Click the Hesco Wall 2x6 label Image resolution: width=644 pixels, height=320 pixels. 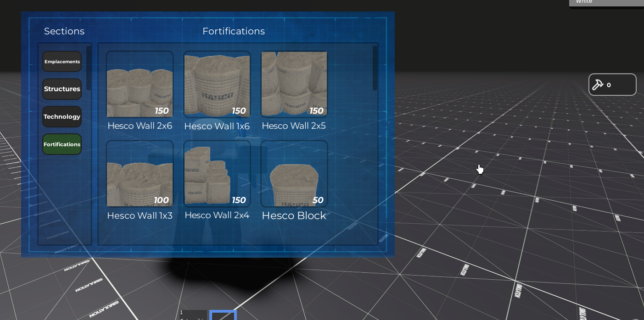coord(140,126)
